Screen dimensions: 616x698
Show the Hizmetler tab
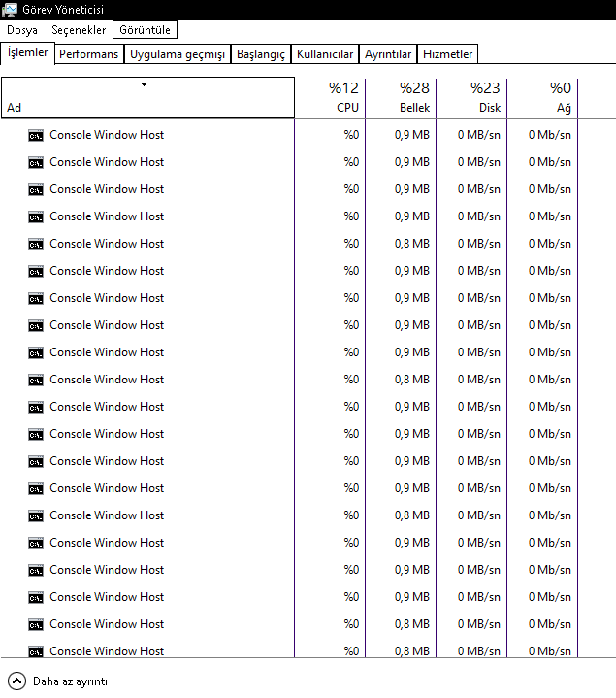[x=448, y=54]
